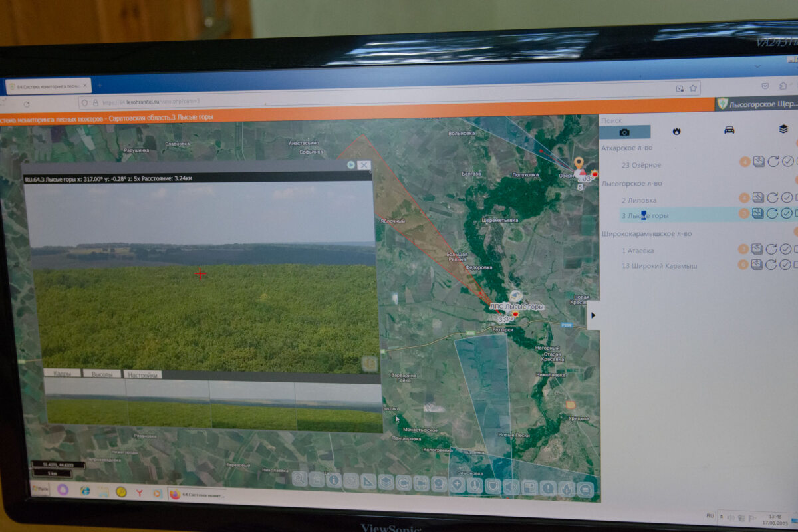Select camera 23 Озёрное in list
This screenshot has height=532, width=798.
641,165
